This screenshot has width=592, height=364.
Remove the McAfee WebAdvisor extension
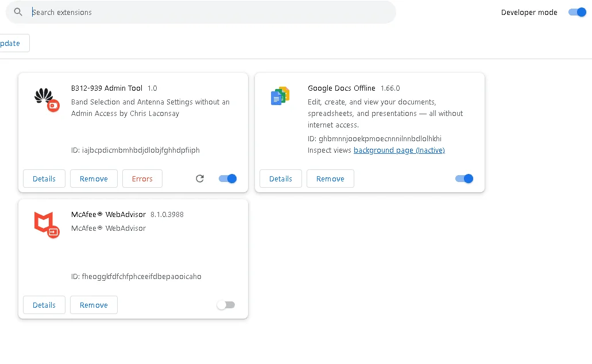coord(94,305)
